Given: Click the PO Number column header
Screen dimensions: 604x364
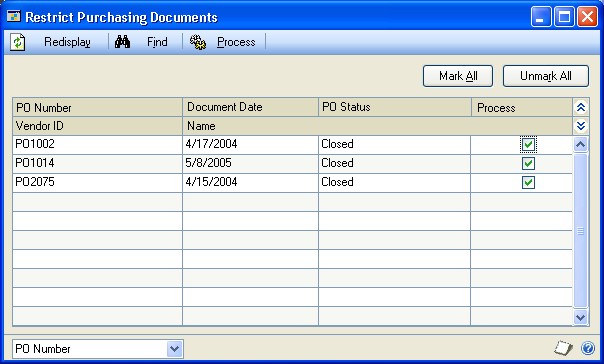Looking at the screenshot, I should (x=97, y=107).
